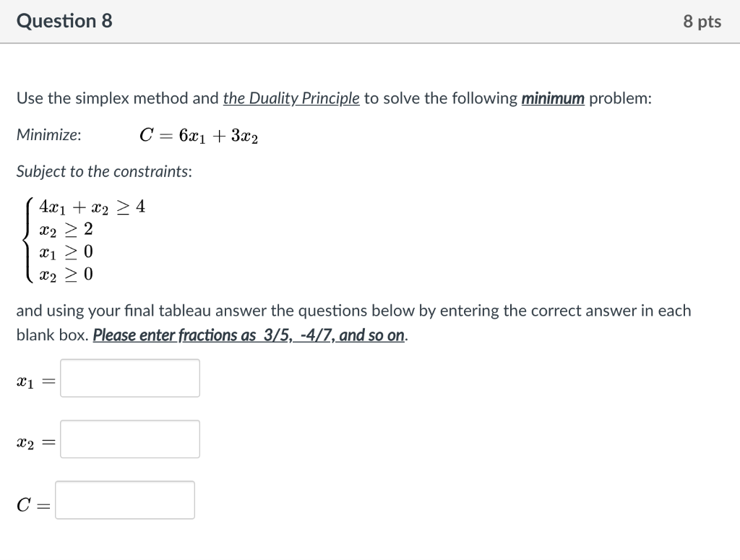The width and height of the screenshot is (740, 560).
Task: Select the 'Minimize:' label text
Action: [x=48, y=134]
